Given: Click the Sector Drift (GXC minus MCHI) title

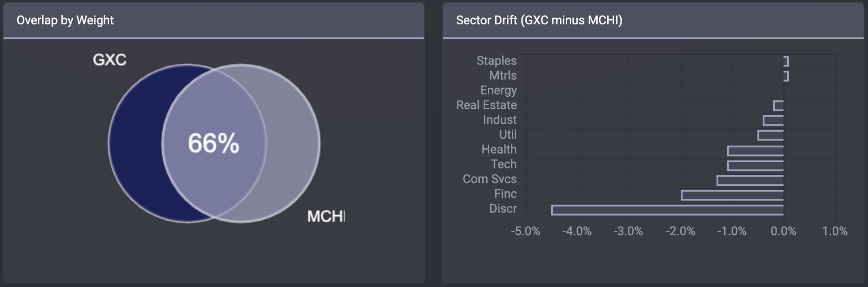Looking at the screenshot, I should click(539, 20).
